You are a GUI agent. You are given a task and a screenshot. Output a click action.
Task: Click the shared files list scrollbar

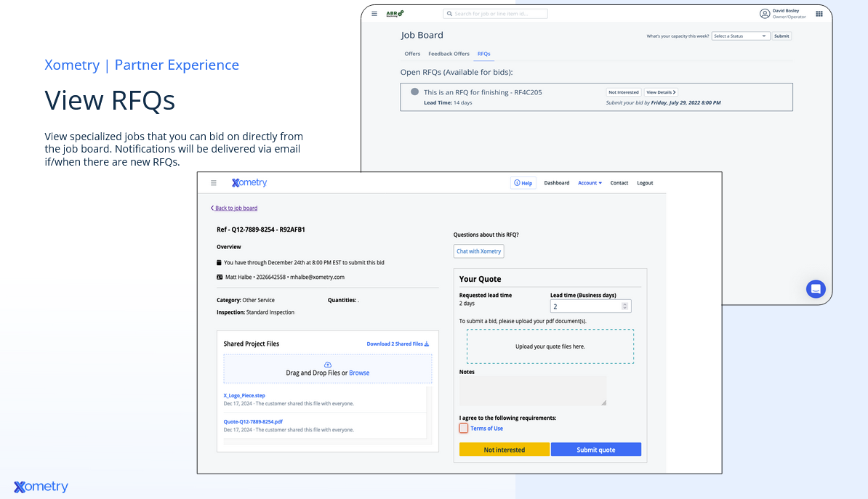point(430,414)
